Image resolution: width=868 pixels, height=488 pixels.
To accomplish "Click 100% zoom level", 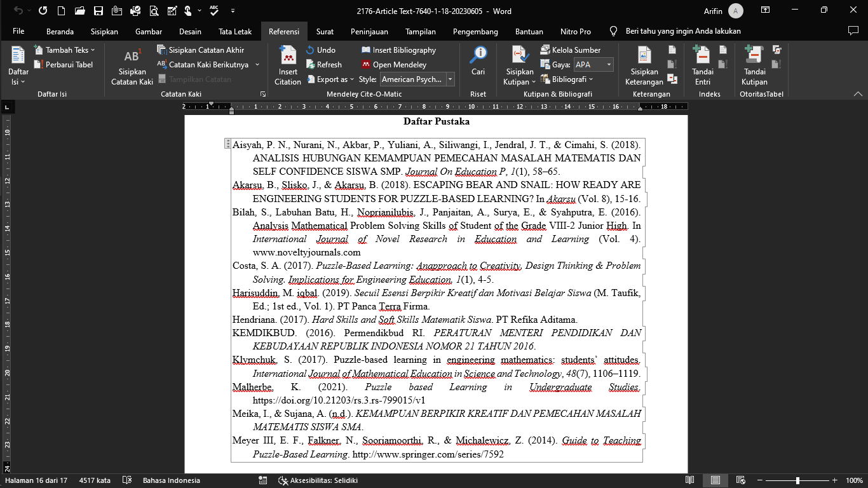I will (854, 480).
